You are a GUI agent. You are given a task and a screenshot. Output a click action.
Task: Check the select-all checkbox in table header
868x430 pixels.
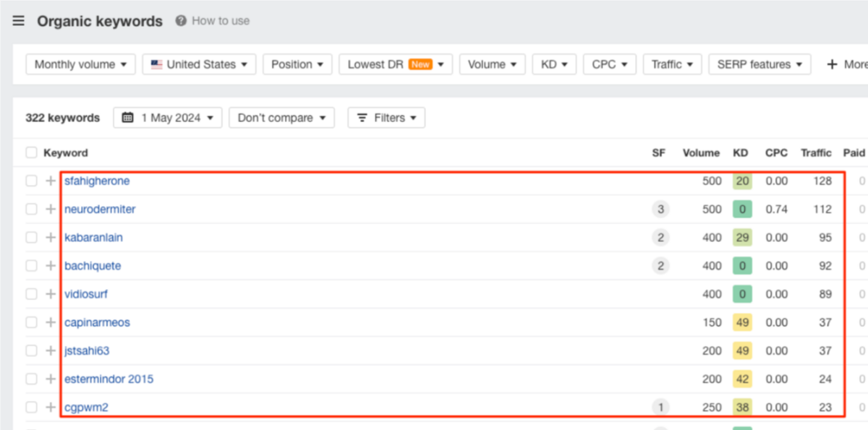tap(31, 152)
